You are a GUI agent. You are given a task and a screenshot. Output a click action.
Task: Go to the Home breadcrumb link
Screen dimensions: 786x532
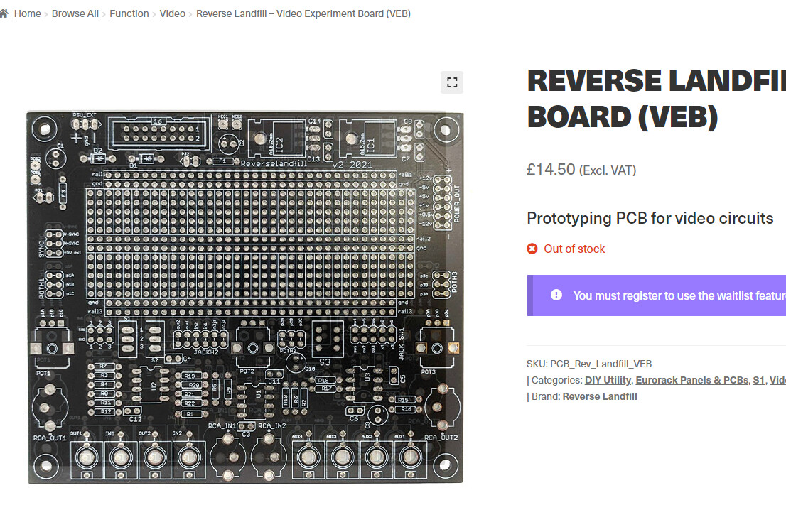28,13
